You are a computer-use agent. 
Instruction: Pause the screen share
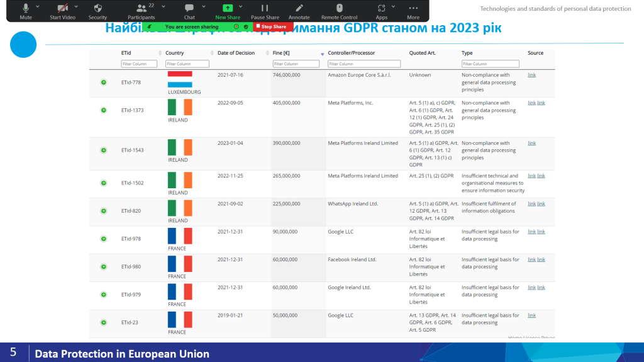click(x=265, y=11)
